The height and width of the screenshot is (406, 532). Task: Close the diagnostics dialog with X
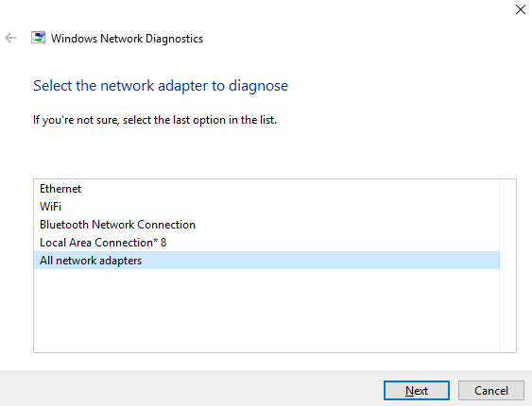coord(520,9)
